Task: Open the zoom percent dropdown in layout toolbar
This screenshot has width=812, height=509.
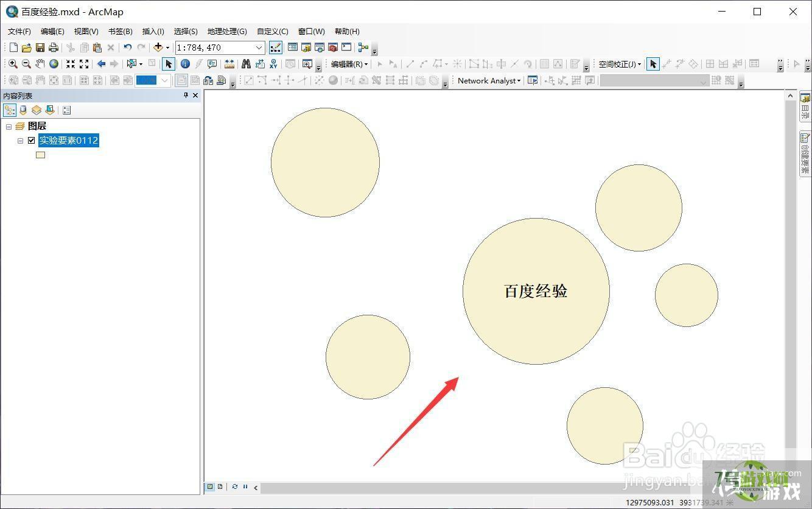Action: (x=164, y=80)
